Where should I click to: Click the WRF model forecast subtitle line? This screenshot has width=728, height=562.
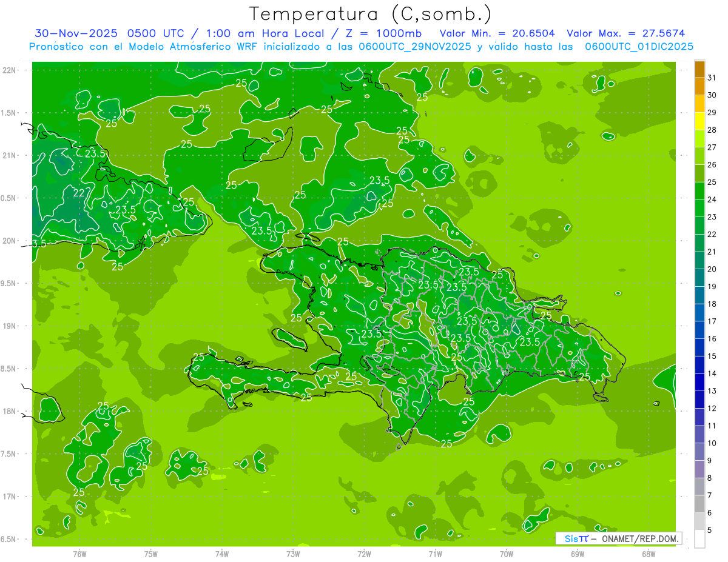coord(361,46)
